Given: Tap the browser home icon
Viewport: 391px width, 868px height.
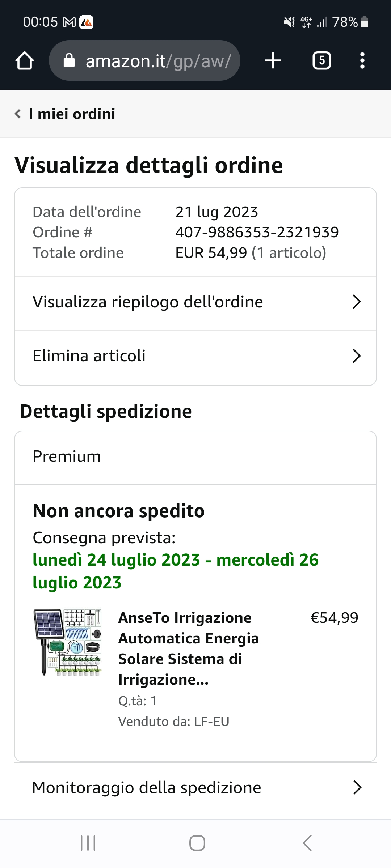Looking at the screenshot, I should (x=25, y=60).
